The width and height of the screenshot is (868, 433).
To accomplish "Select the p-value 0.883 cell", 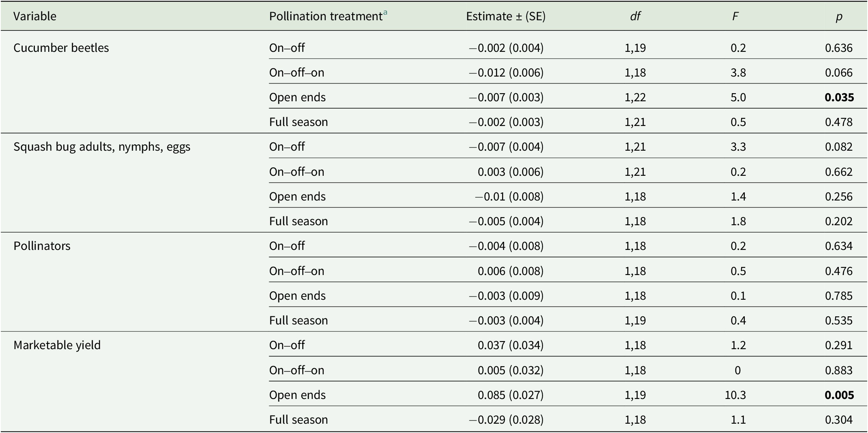I will pyautogui.click(x=838, y=370).
